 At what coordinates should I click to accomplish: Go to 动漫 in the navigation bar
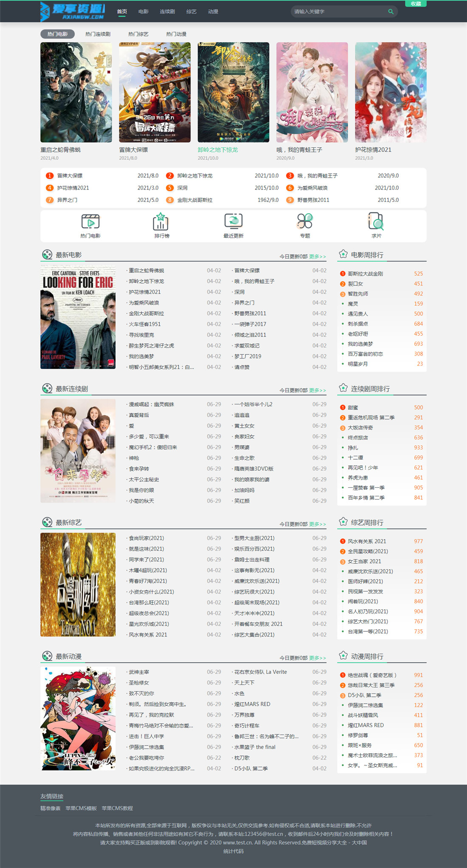tap(213, 11)
